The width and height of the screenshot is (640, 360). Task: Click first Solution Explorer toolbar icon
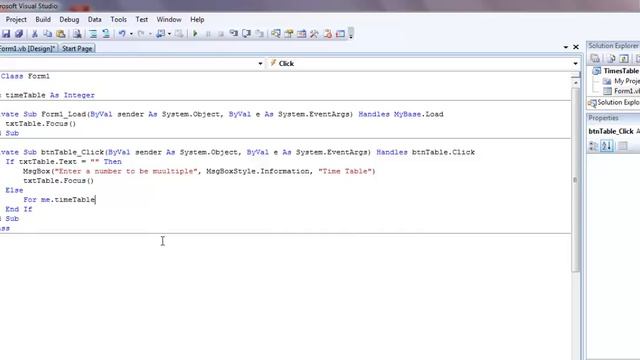pos(595,58)
